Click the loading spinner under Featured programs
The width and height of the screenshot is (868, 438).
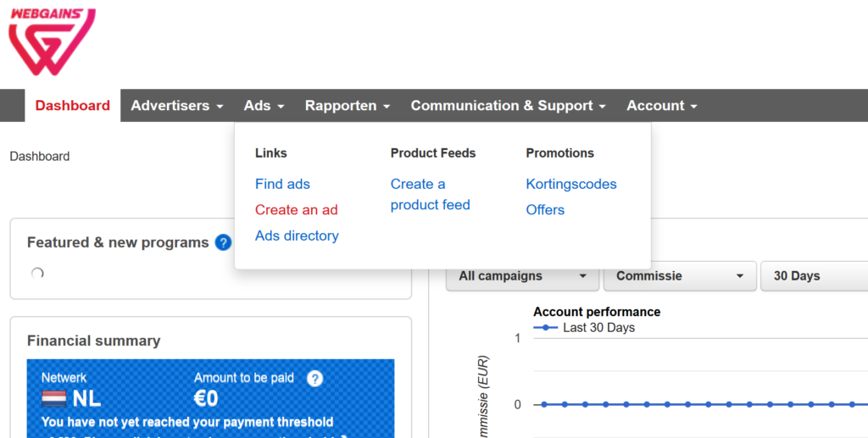coord(37,274)
